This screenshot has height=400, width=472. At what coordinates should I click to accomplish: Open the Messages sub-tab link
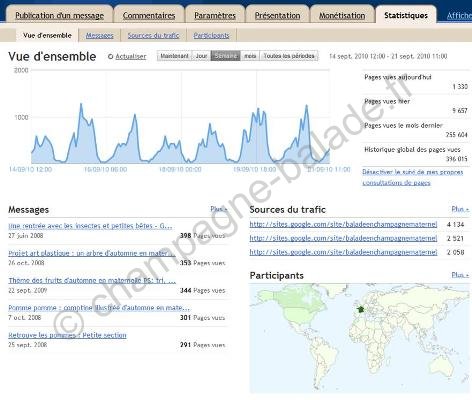[99, 35]
